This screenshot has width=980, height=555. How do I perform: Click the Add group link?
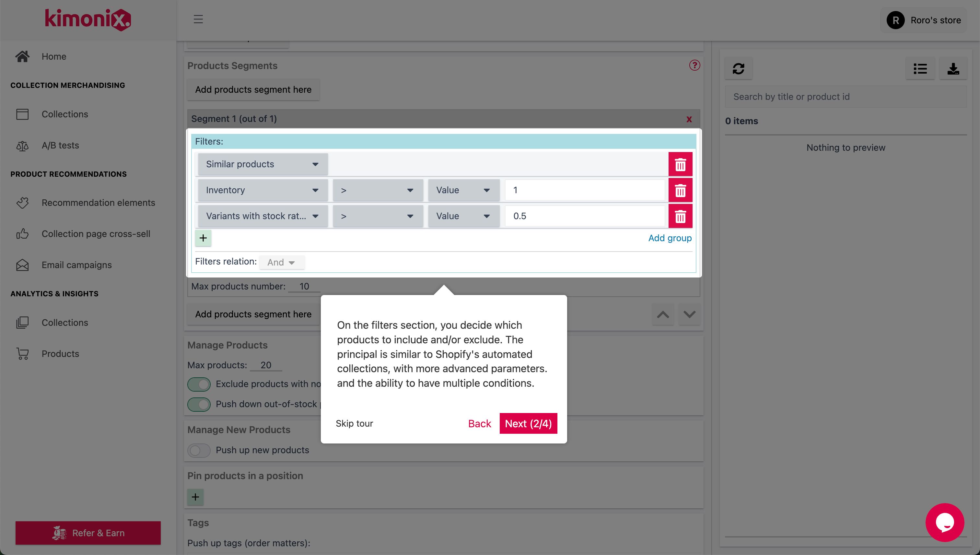click(x=670, y=238)
